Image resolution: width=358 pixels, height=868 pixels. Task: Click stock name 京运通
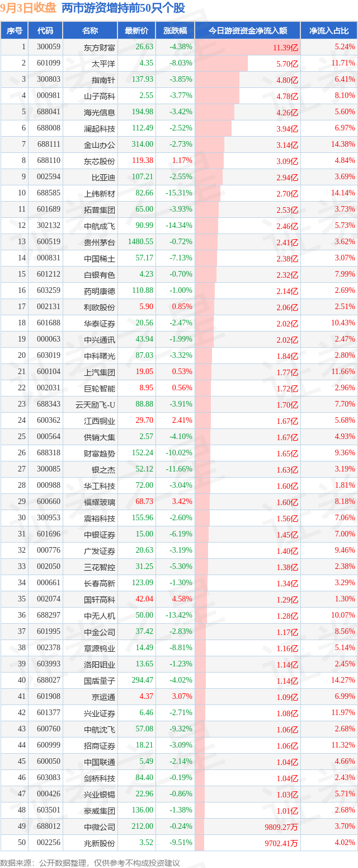(103, 697)
